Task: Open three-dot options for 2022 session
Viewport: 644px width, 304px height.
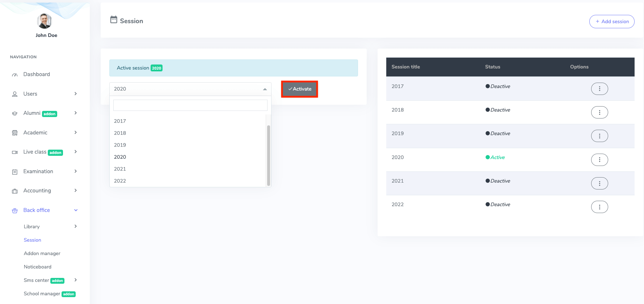Action: click(599, 207)
